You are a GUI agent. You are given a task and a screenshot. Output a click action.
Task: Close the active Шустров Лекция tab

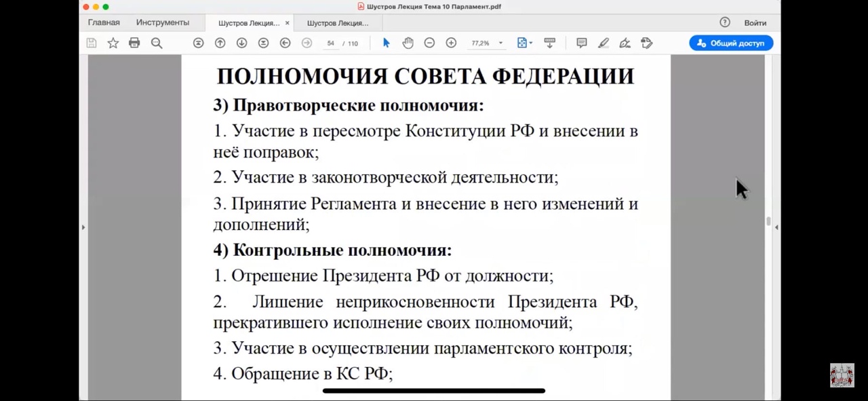(x=288, y=23)
